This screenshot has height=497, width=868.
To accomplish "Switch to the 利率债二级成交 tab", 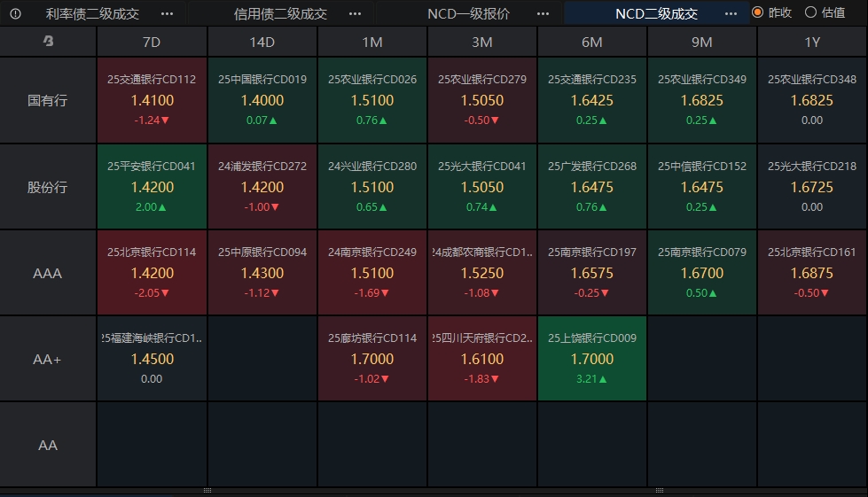I will [92, 14].
